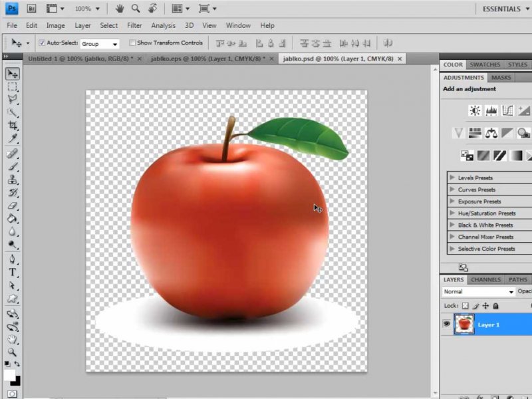Uncheck the Auto-Select checkbox
This screenshot has width=532, height=399.
[x=42, y=43]
